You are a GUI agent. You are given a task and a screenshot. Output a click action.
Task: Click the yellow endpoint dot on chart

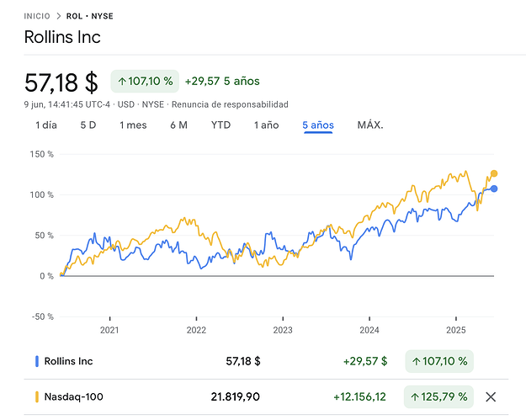pyautogui.click(x=494, y=173)
